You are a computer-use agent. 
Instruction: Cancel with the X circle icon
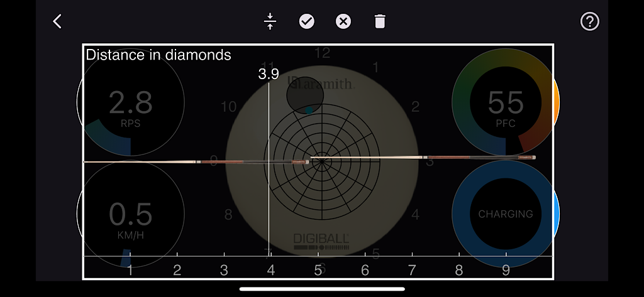click(x=343, y=21)
